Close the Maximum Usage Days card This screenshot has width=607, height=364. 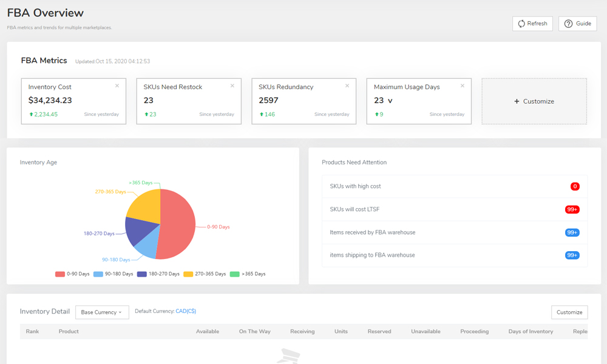(463, 86)
